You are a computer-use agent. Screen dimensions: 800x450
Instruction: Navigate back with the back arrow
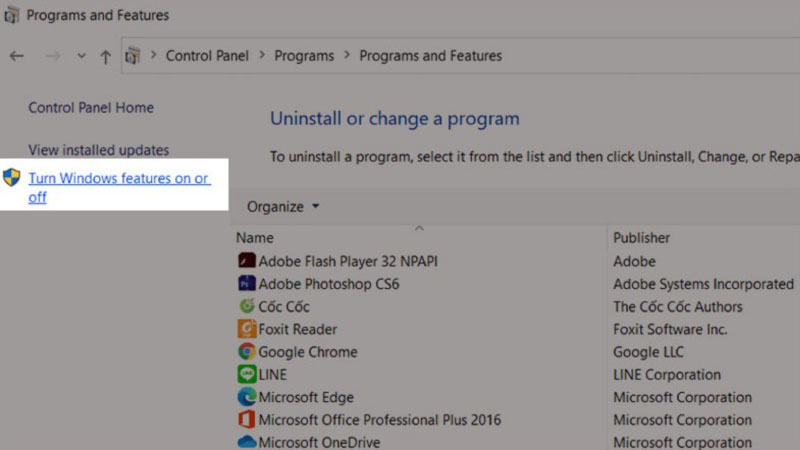[17, 56]
